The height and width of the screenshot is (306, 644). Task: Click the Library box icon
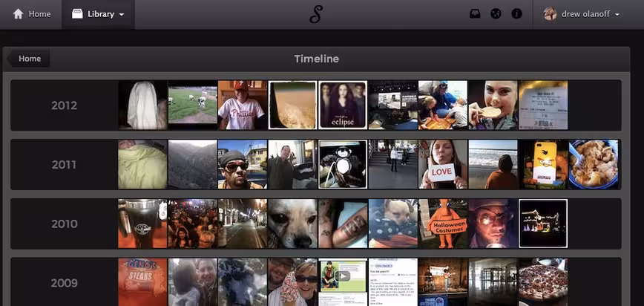tap(77, 14)
